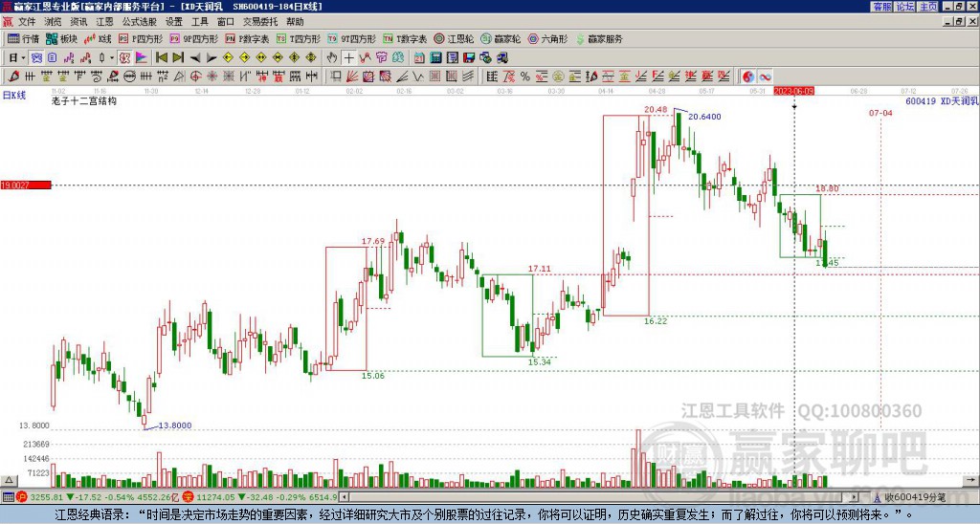Click the 日K线 label
The image size is (980, 524).
click(x=13, y=96)
